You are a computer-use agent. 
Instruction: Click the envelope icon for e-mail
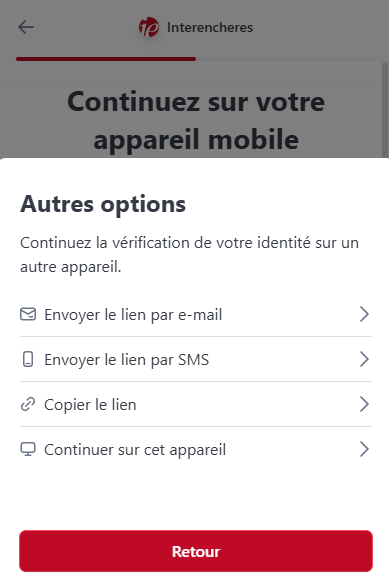28,314
